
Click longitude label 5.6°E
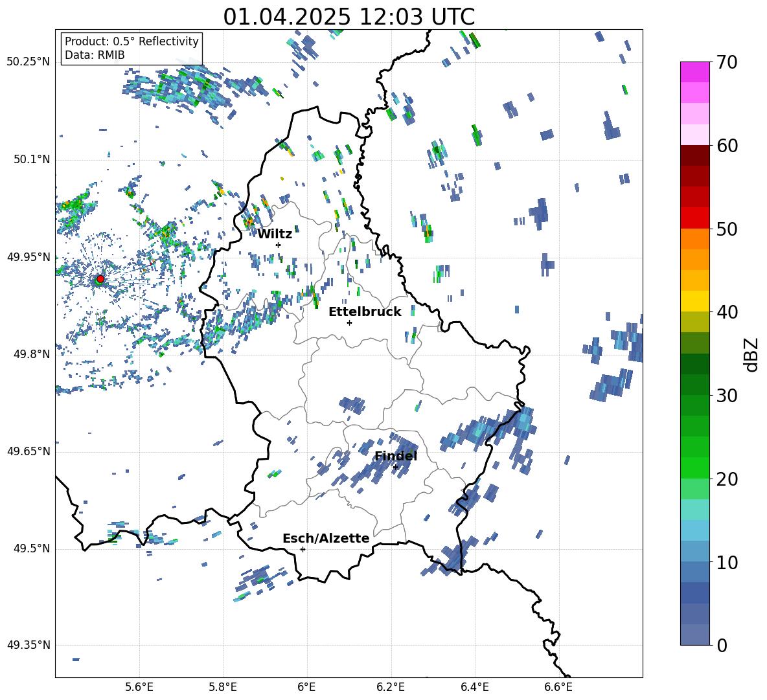pos(139,688)
